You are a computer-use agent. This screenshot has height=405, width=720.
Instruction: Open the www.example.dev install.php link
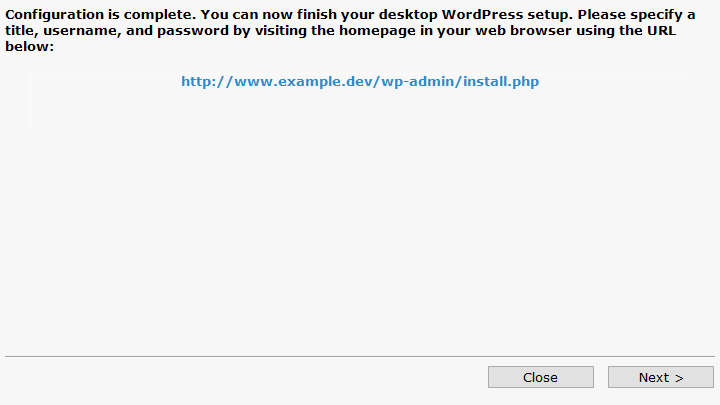pos(360,82)
